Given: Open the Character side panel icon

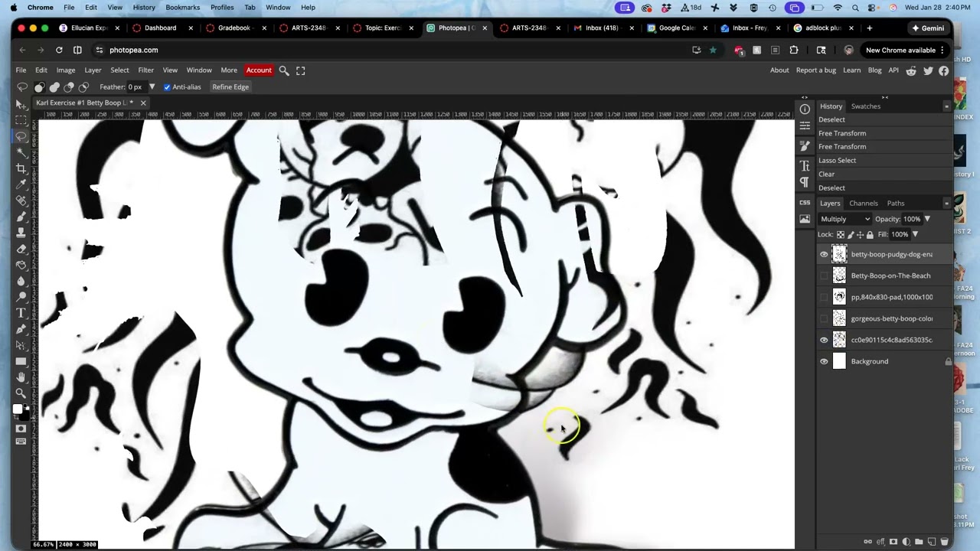Looking at the screenshot, I should (805, 166).
